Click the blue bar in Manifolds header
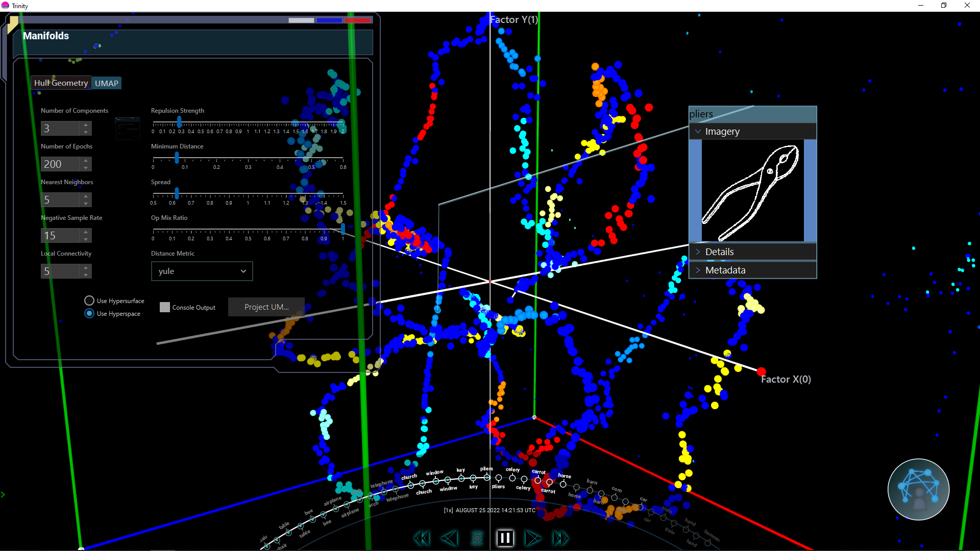The height and width of the screenshot is (551, 980). click(x=329, y=20)
